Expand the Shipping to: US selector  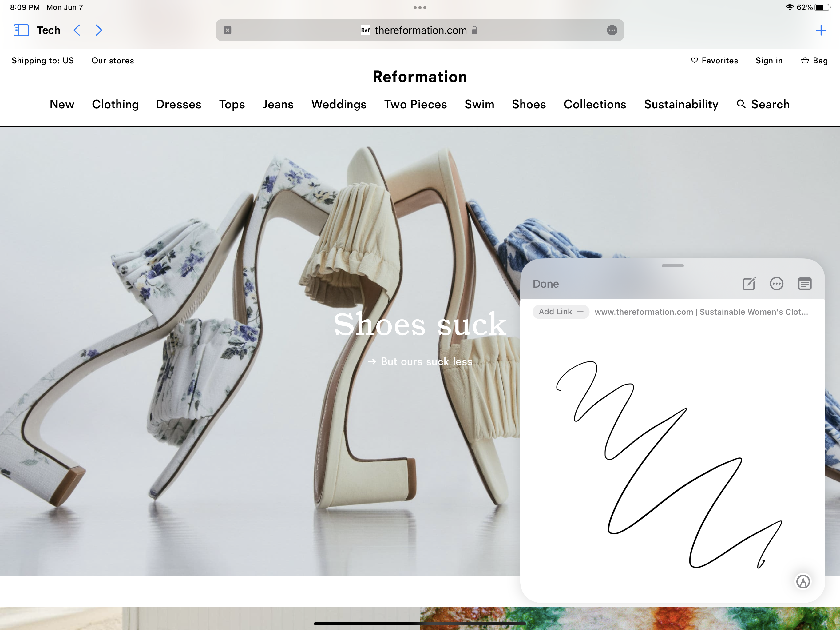[x=42, y=60]
